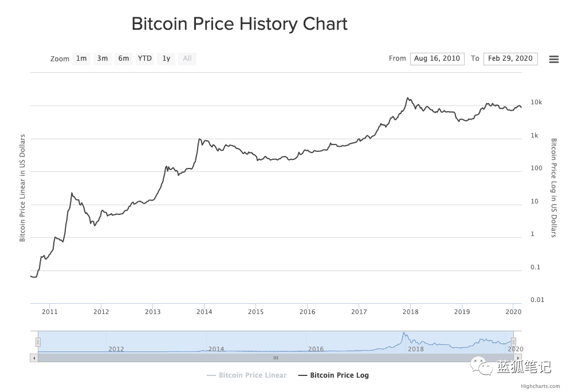Viewport: 570px width, 392px height.
Task: Click the late-2017 peak on price line
Action: (407, 98)
